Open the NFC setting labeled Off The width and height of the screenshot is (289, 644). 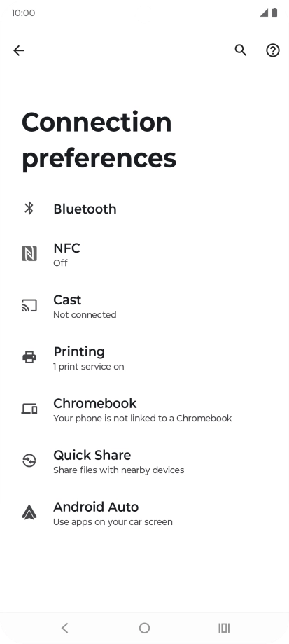(144, 254)
